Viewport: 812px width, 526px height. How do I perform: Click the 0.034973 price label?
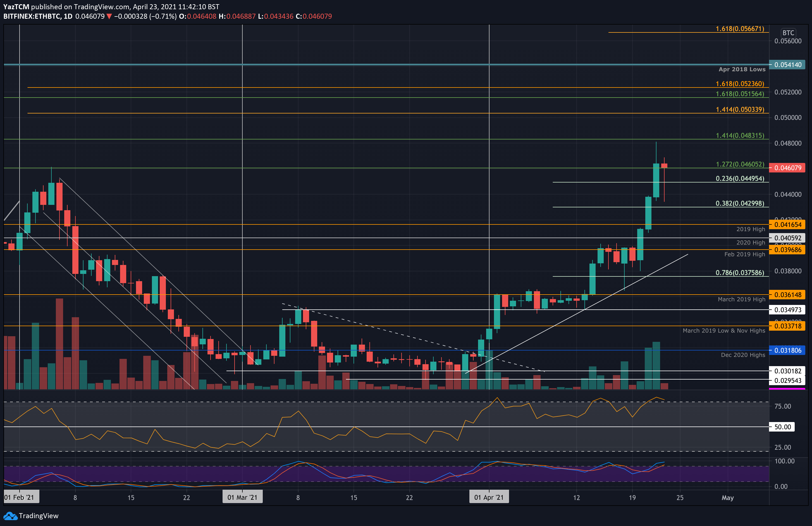[787, 310]
